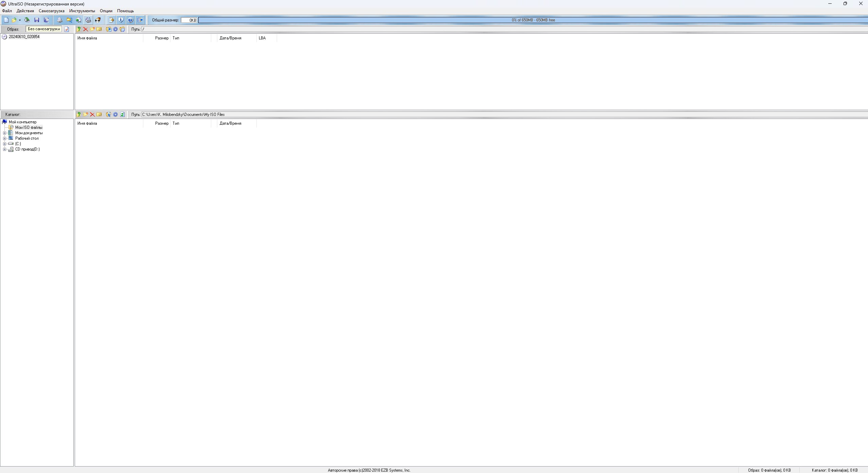Click the Make CD/DVD image disc drive icon
Screen dimensions: 868x473
tap(59, 20)
